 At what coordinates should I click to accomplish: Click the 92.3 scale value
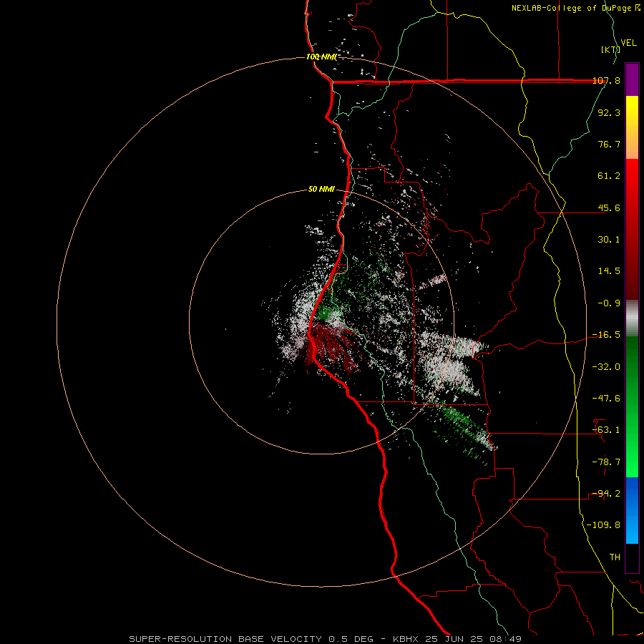tap(609, 112)
